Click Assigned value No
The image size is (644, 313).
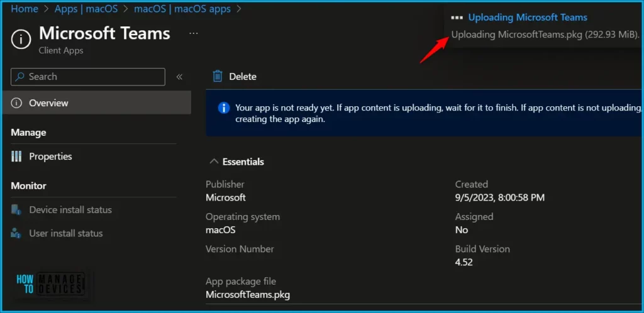[x=461, y=230]
